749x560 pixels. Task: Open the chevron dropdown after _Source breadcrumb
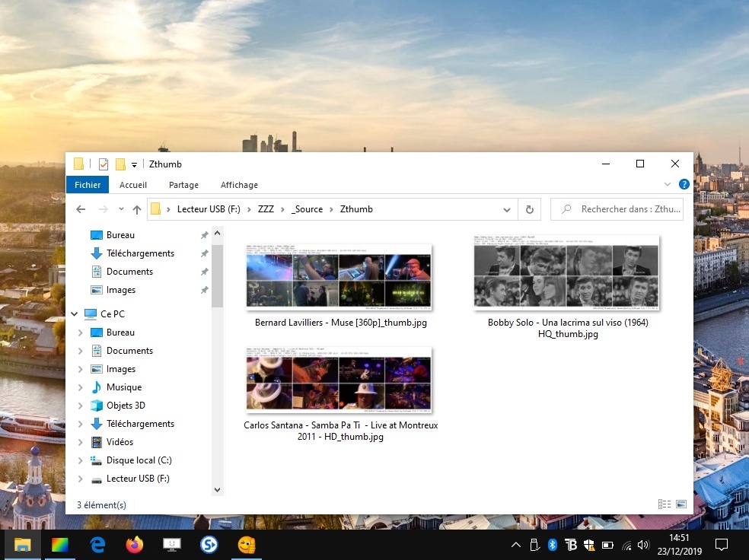[x=332, y=209]
